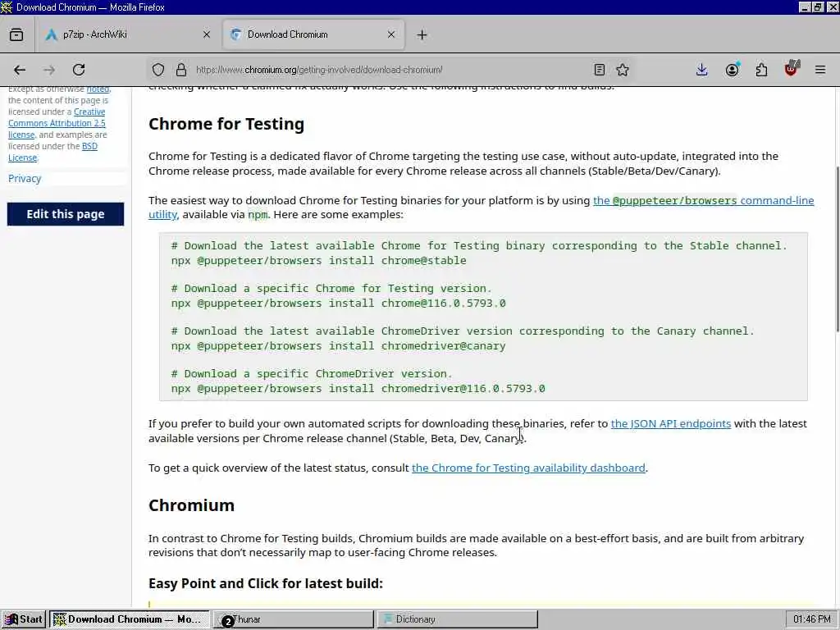Click 'Easy Point and Click for latest build' heading

pyautogui.click(x=266, y=583)
